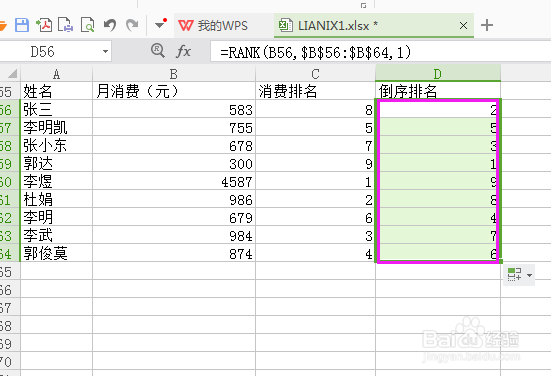Expand quick access toolbar customize arrow

161,24
